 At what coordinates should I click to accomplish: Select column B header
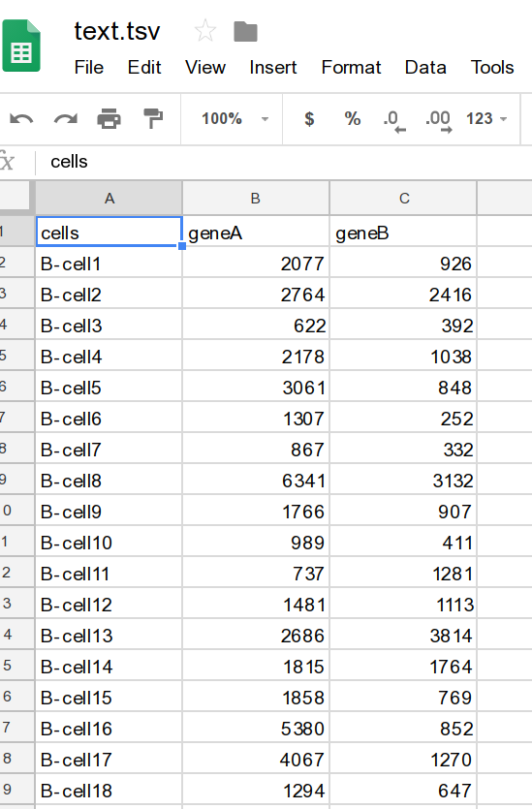click(x=256, y=199)
